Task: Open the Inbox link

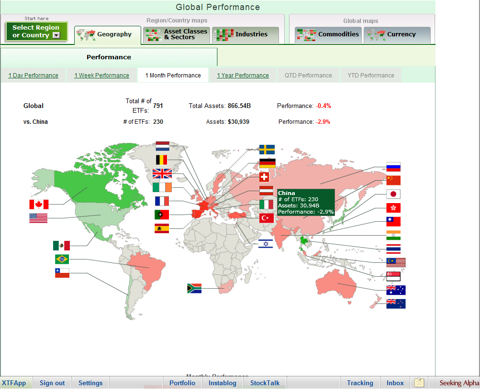Action: [x=395, y=383]
